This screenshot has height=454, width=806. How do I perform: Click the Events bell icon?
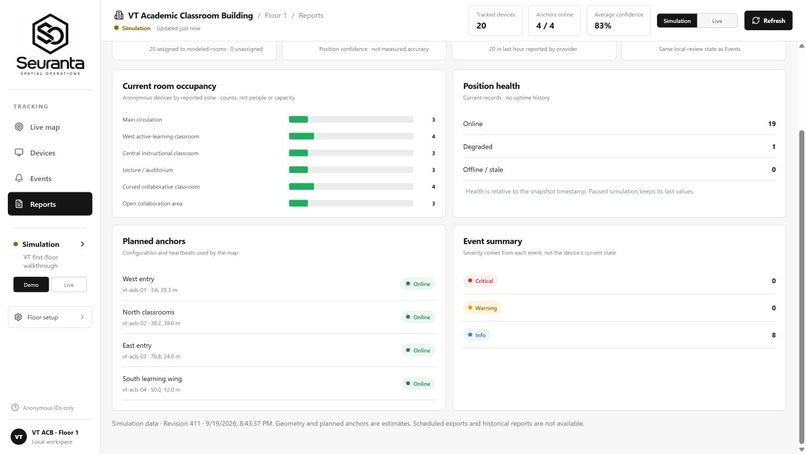click(x=19, y=178)
